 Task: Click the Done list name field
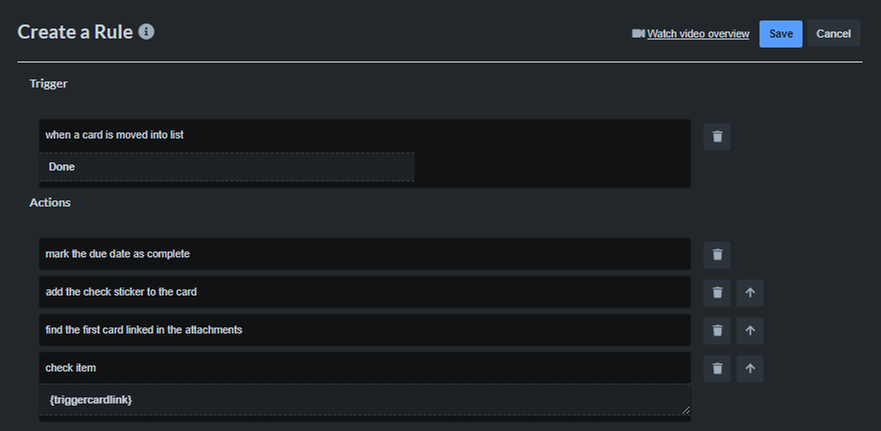click(x=227, y=167)
